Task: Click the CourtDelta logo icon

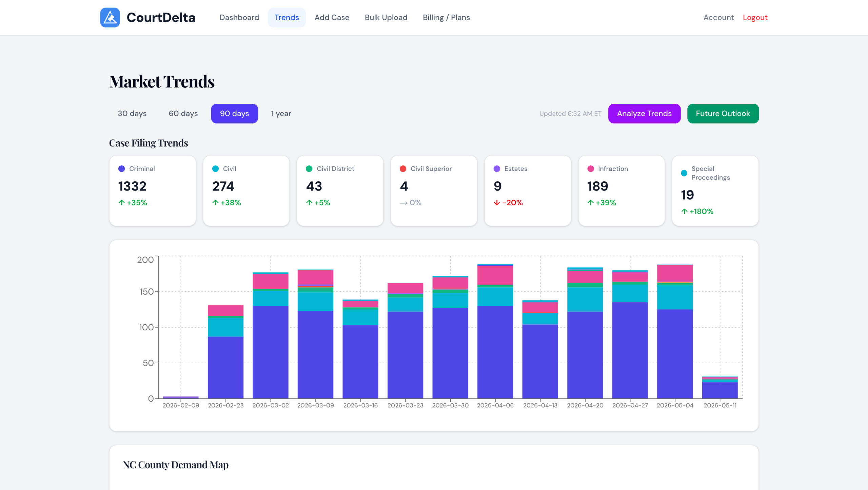Action: coord(110,17)
